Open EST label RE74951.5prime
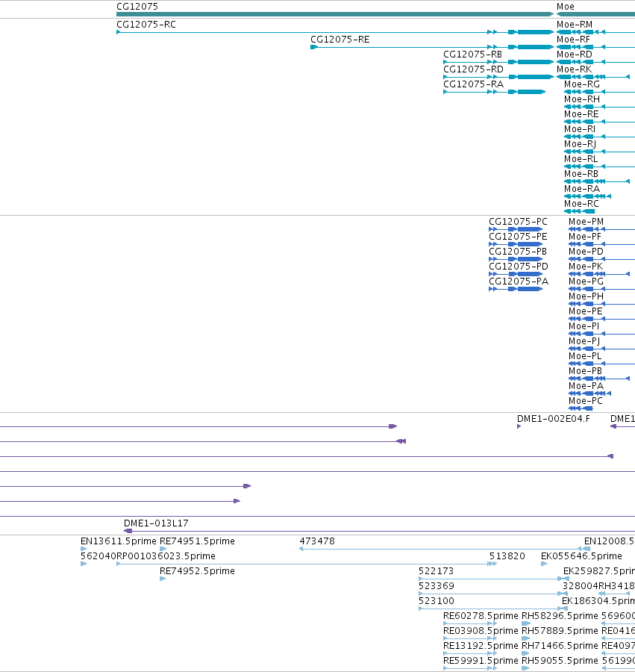 tap(198, 541)
